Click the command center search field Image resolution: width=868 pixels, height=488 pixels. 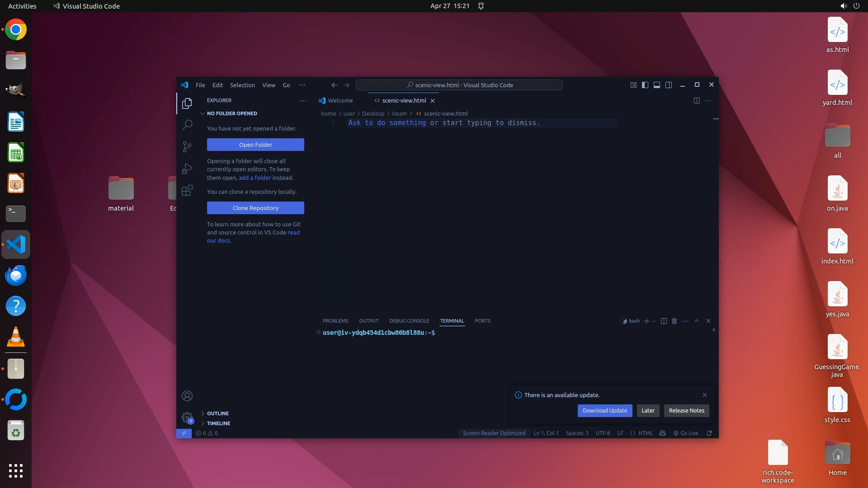[459, 85]
